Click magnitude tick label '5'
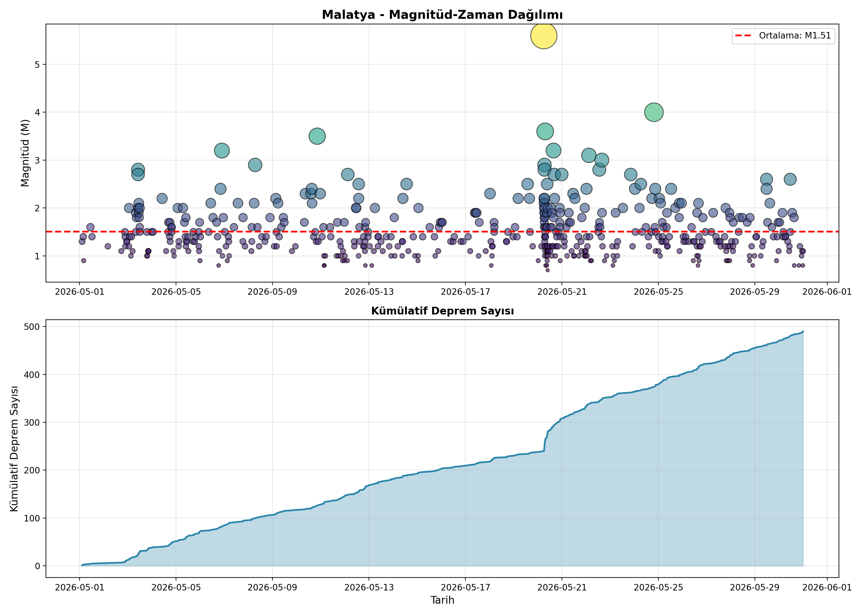This screenshot has width=863, height=616. (x=37, y=64)
